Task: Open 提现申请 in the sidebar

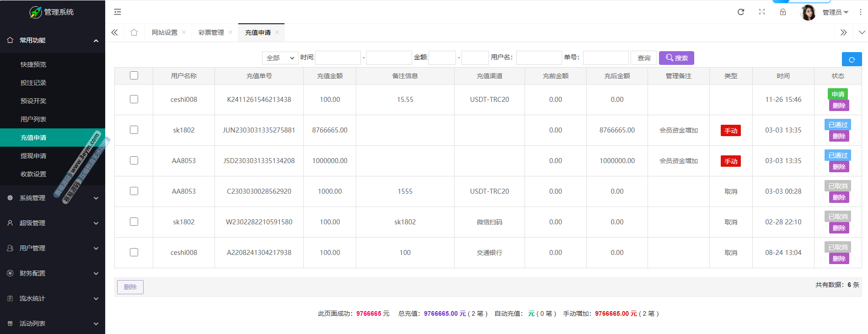Action: pos(33,156)
